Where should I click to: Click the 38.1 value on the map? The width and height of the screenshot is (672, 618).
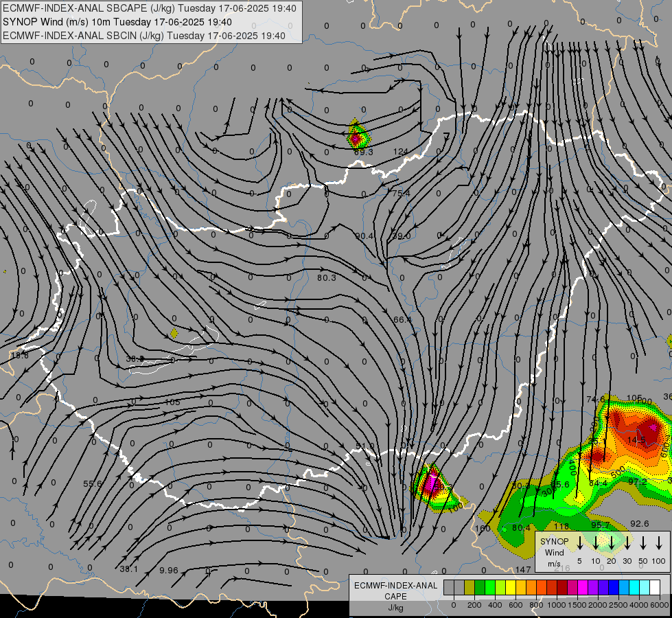pyautogui.click(x=129, y=569)
